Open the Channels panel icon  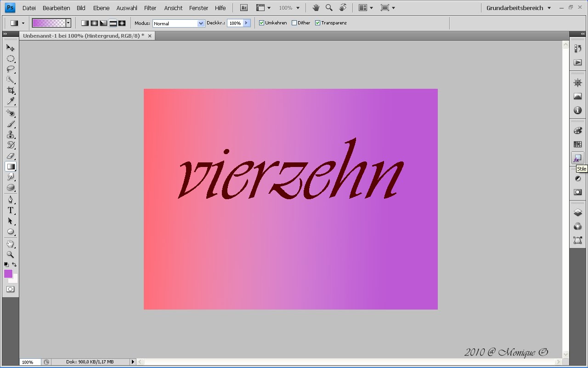[x=578, y=226]
